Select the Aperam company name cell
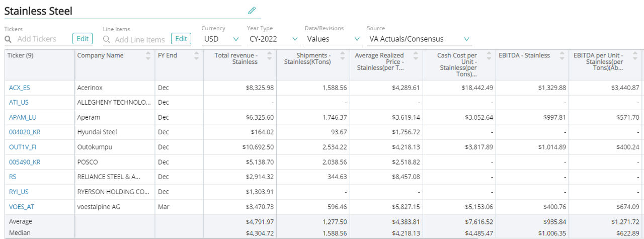This screenshot has height=239, width=644. 115,117
